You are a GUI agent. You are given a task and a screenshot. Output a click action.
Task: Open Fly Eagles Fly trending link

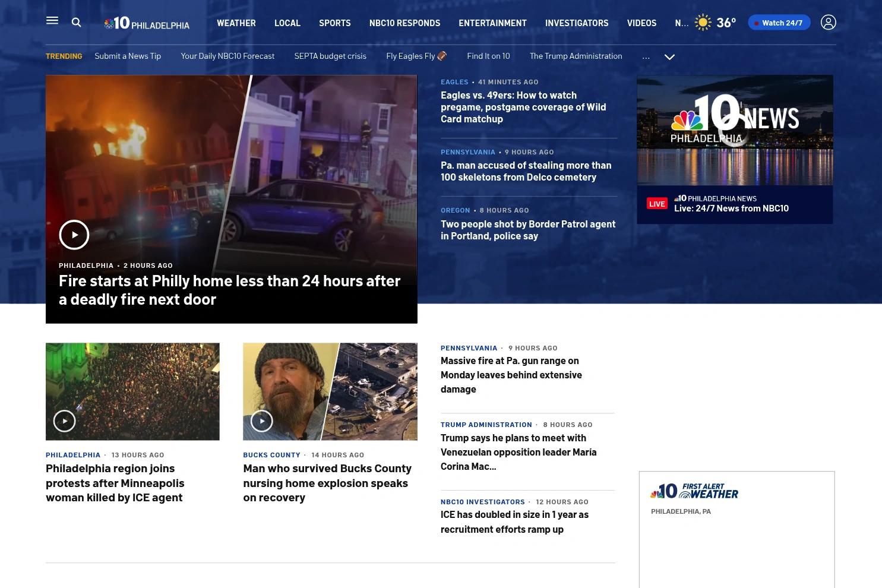(416, 56)
